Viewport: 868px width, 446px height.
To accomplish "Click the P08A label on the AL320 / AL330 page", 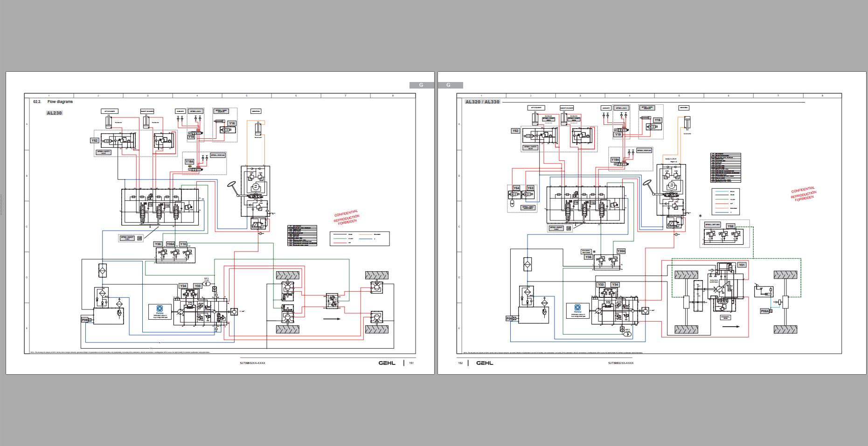I will (x=765, y=311).
